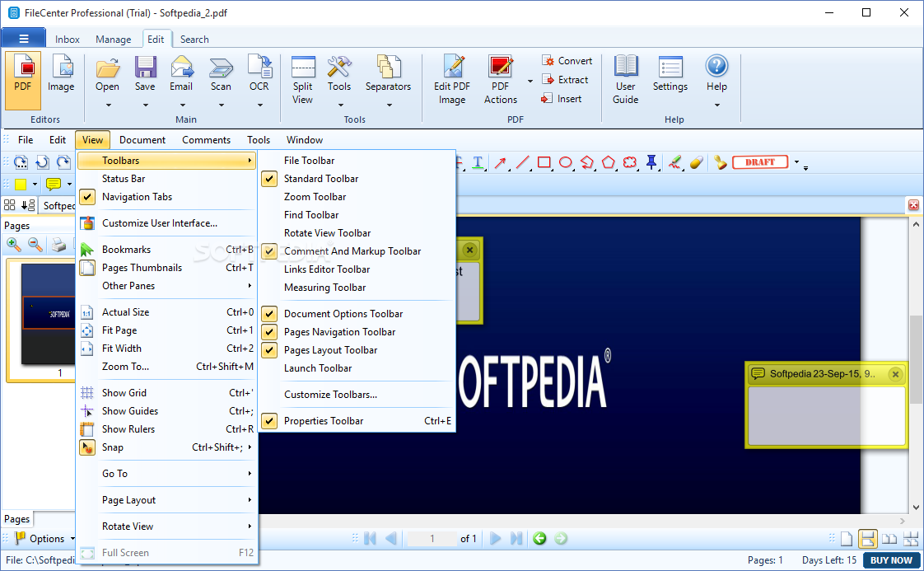The image size is (924, 571).
Task: Expand the Tools dropdown arrow in ribbon
Action: (x=340, y=105)
